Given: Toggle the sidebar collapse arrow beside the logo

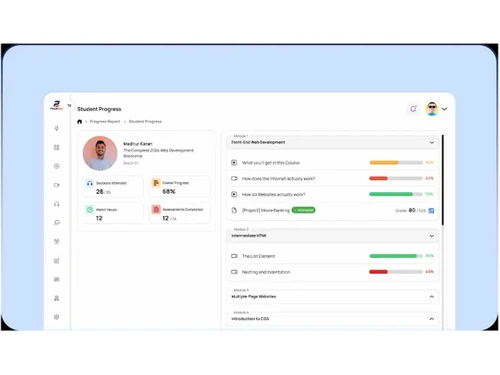Looking at the screenshot, I should click(x=69, y=105).
